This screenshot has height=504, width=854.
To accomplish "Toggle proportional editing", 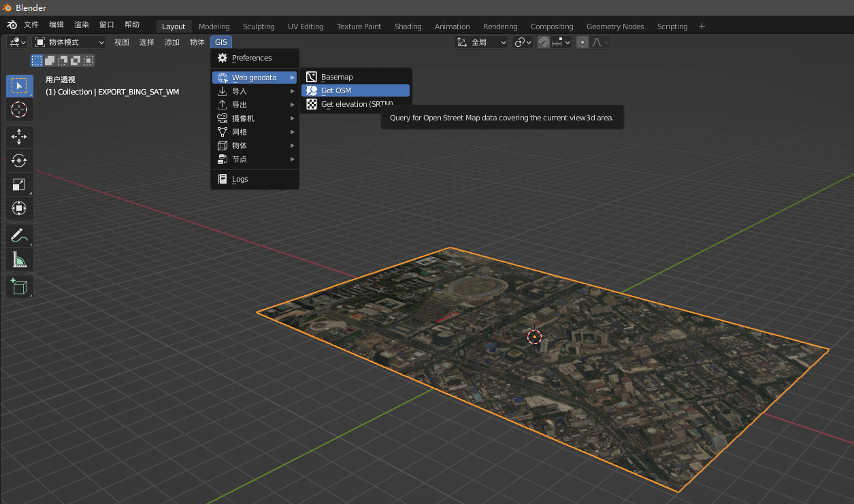I will 582,42.
